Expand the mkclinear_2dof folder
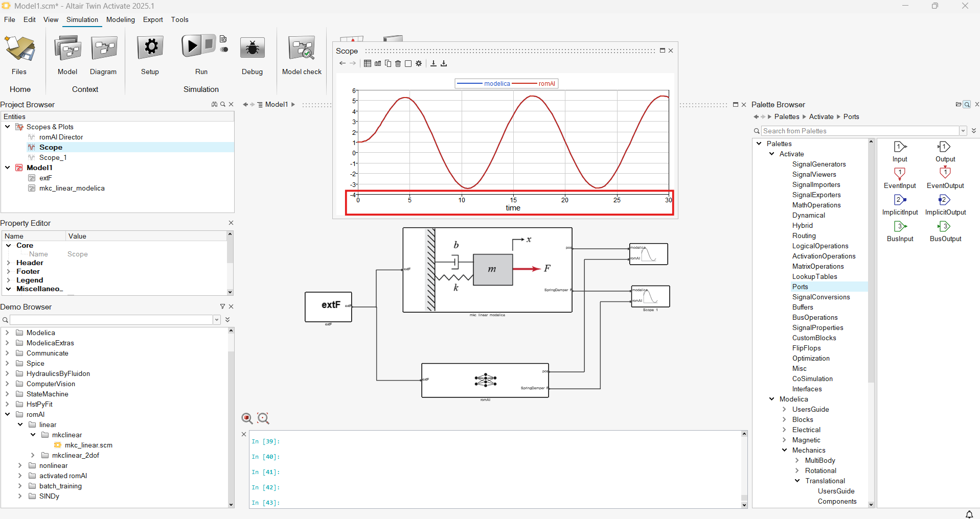 [33, 455]
